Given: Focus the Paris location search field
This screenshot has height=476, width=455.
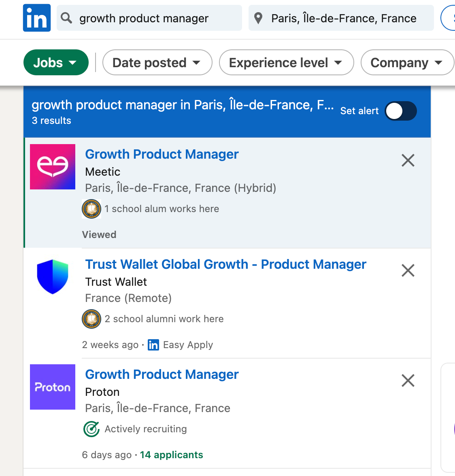Looking at the screenshot, I should tap(341, 18).
